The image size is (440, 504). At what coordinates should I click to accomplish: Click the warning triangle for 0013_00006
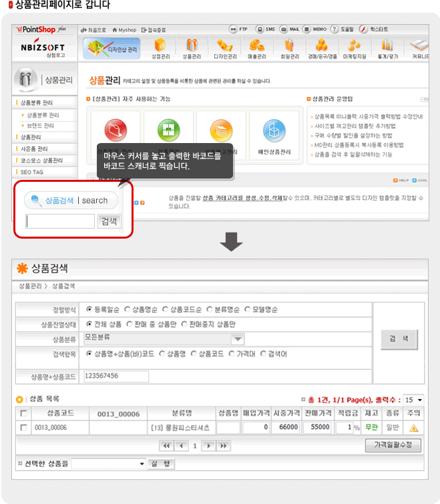pyautogui.click(x=414, y=428)
